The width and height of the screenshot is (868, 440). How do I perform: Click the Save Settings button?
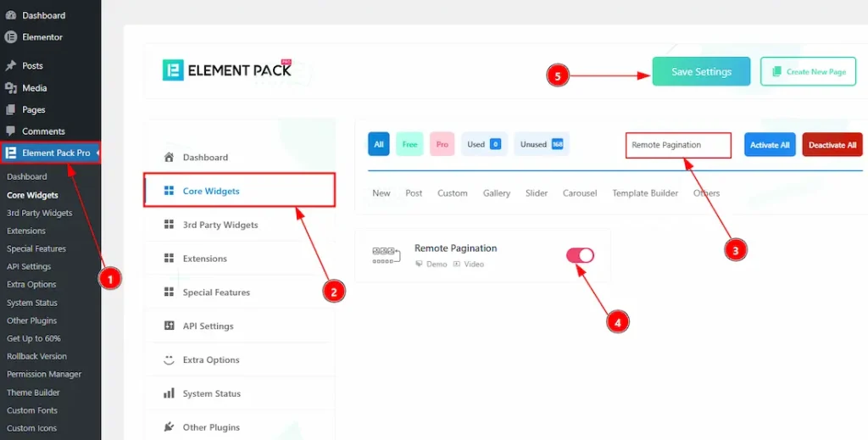pyautogui.click(x=701, y=71)
